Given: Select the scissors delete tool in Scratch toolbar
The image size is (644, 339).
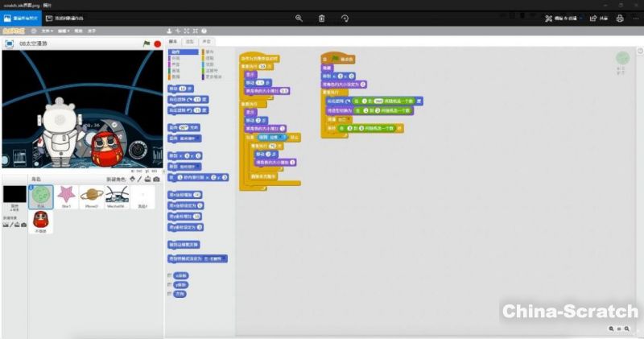Looking at the screenshot, I should click(x=178, y=31).
